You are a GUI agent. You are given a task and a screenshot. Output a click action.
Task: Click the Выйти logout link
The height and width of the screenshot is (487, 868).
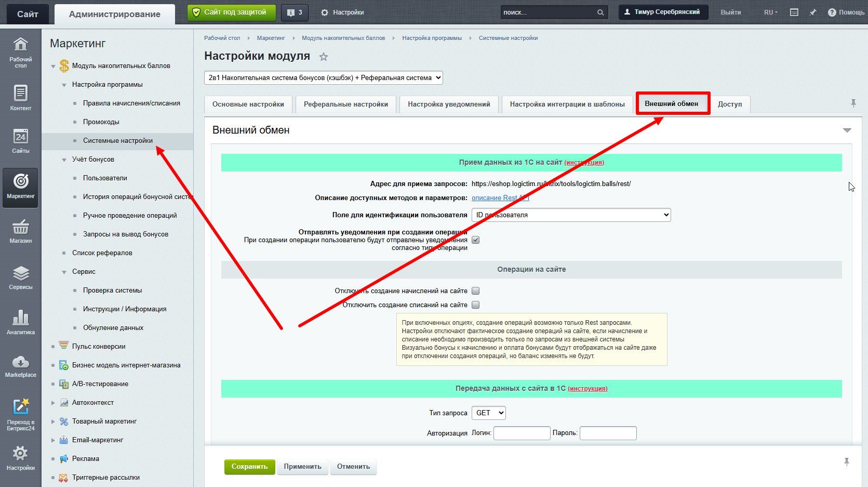(x=730, y=12)
